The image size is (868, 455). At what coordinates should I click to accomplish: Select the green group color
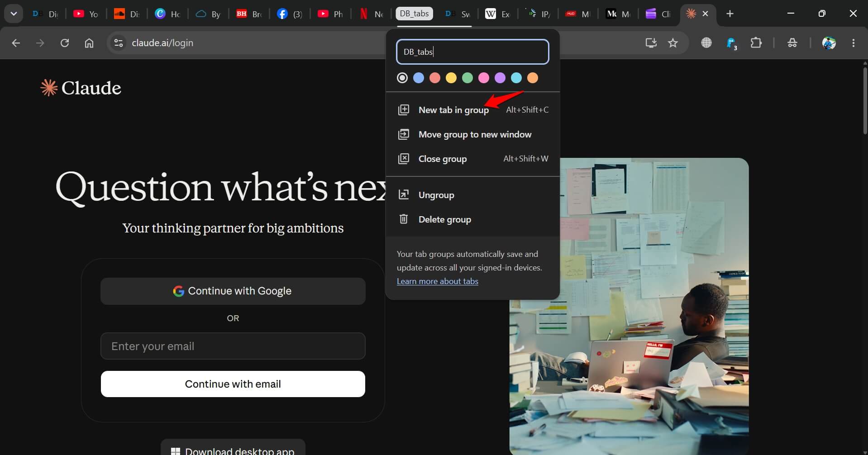pyautogui.click(x=467, y=78)
